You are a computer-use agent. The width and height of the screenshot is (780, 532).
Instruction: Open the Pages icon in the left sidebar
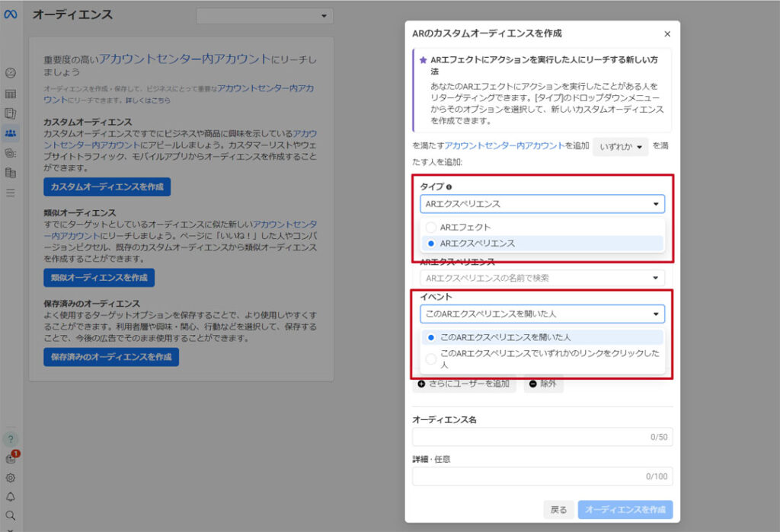pos(10,113)
